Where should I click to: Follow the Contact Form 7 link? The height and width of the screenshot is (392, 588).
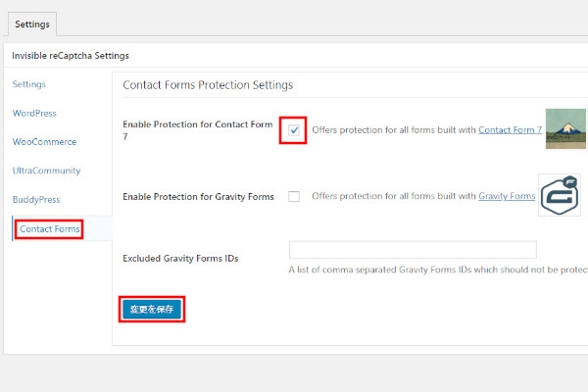(510, 129)
